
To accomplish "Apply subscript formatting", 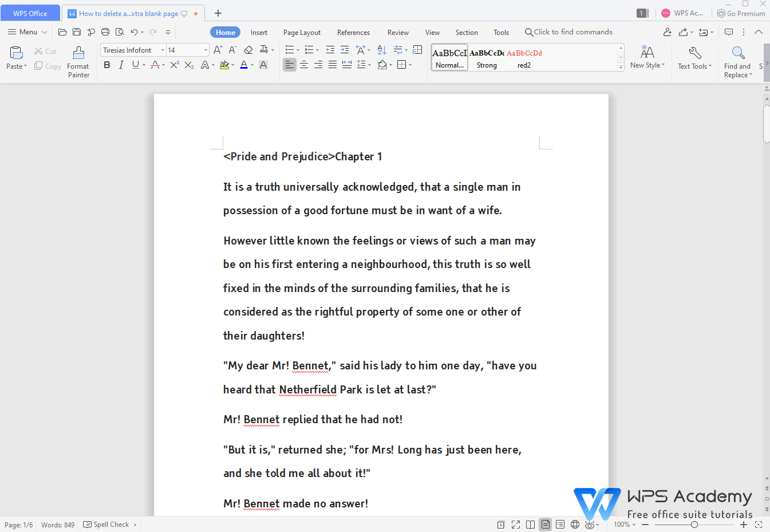I will click(x=189, y=65).
